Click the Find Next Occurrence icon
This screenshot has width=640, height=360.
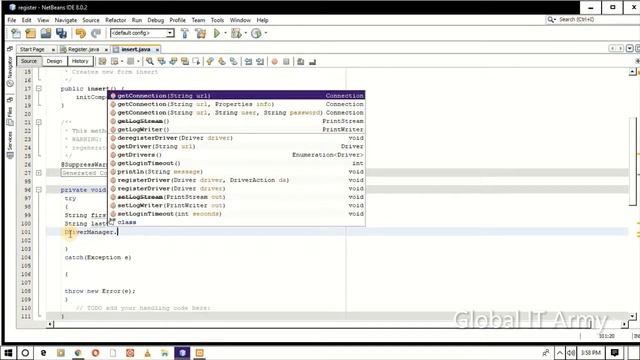pyautogui.click(x=173, y=62)
